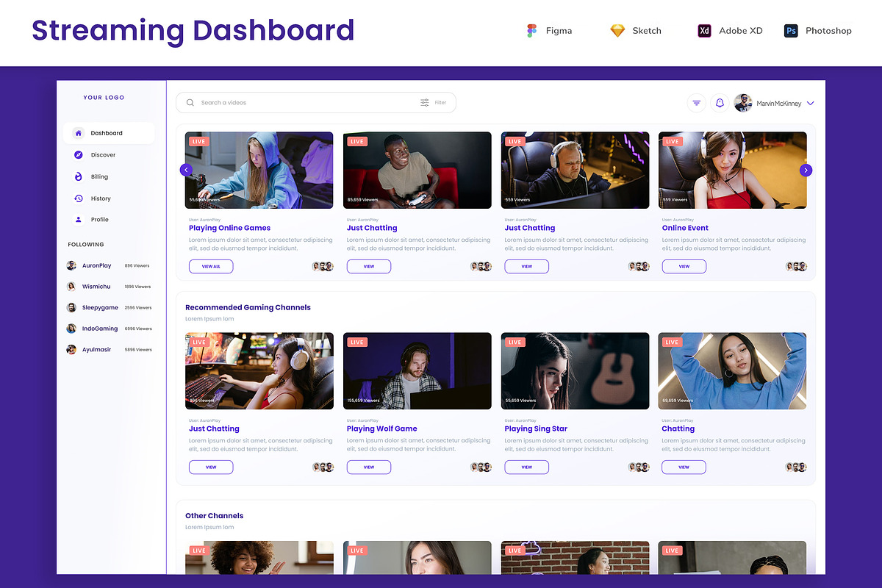The width and height of the screenshot is (882, 588).
Task: Click the Filter sliders icon in search bar
Action: 425,103
